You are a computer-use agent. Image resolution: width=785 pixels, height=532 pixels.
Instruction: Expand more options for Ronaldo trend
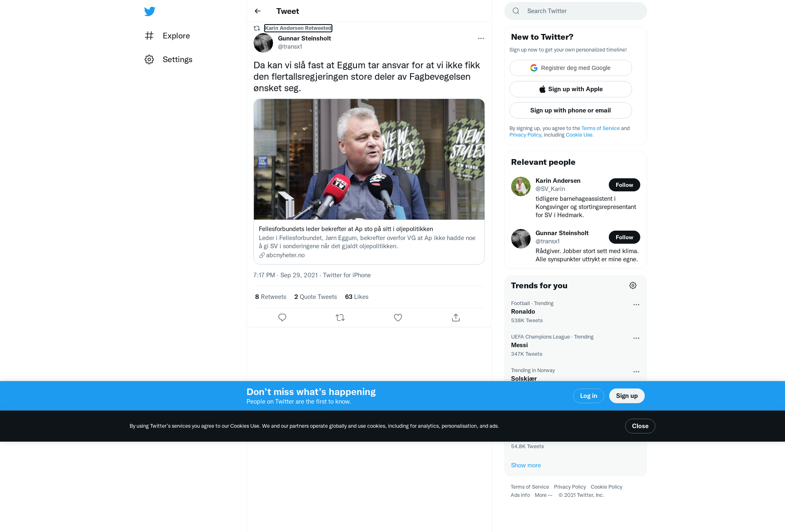pos(636,305)
